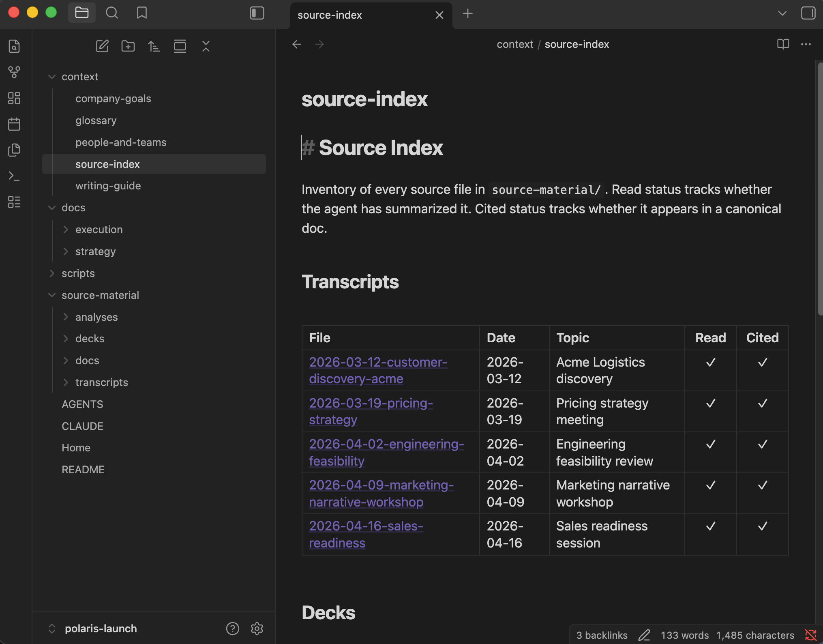Toggle the right sidebar icon
Image resolution: width=823 pixels, height=644 pixels.
pyautogui.click(x=808, y=13)
